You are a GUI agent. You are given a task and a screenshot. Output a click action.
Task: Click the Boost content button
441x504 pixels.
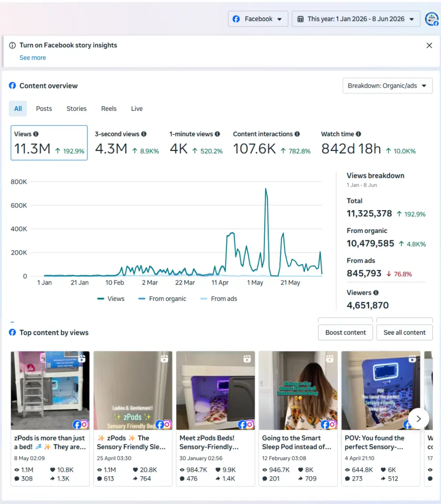(x=346, y=332)
